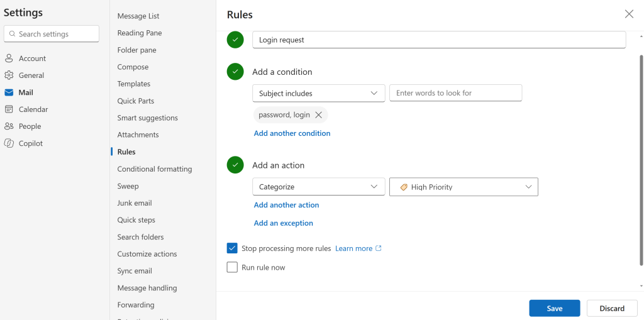The image size is (644, 320).
Task: Open the 'Subject includes' condition dropdown
Action: [319, 93]
